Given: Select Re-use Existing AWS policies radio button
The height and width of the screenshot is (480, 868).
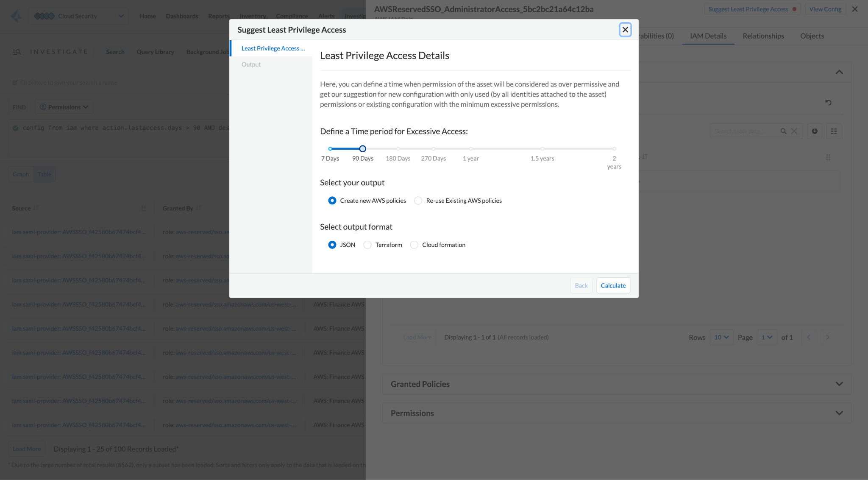Looking at the screenshot, I should pyautogui.click(x=418, y=201).
